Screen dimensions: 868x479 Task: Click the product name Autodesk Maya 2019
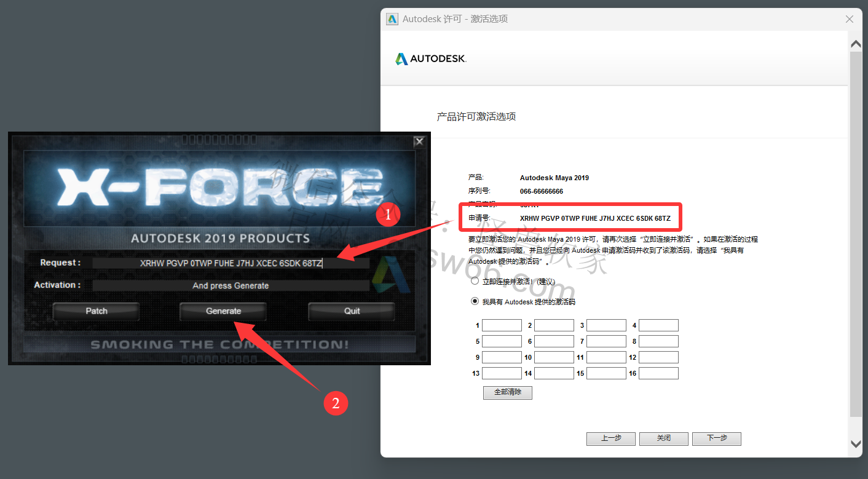(x=554, y=178)
